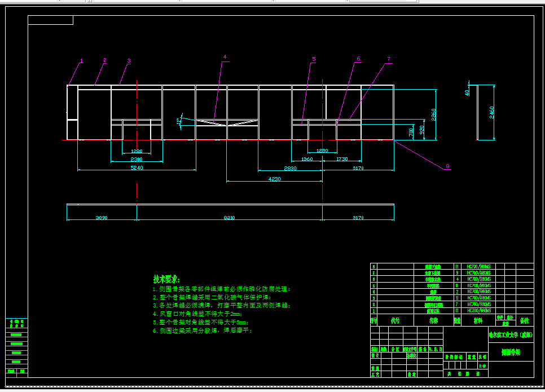
Task: Select technical requirement line 6 text
Action: point(203,331)
